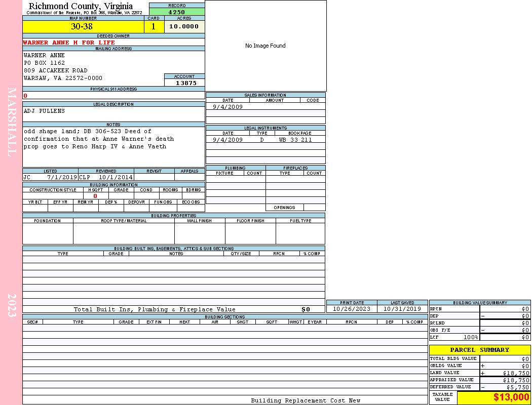Click the notes text about odd shape land
Screen dimensions: 532x405
(99, 139)
